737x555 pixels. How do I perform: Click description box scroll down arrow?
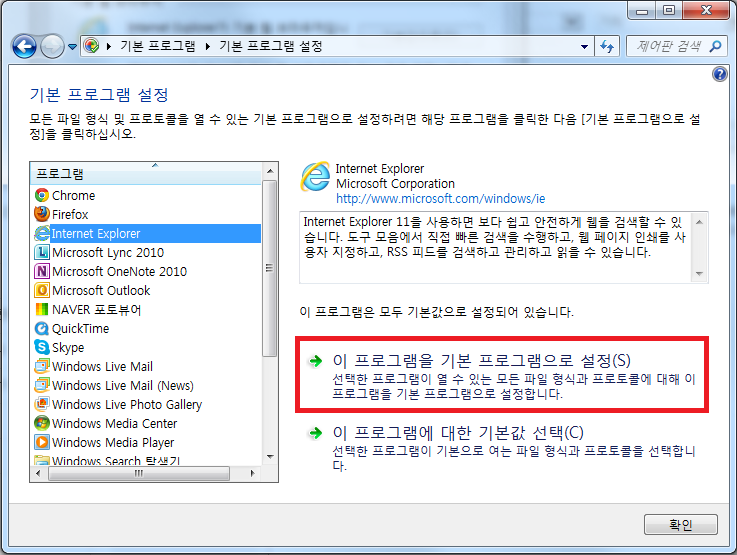(x=699, y=274)
